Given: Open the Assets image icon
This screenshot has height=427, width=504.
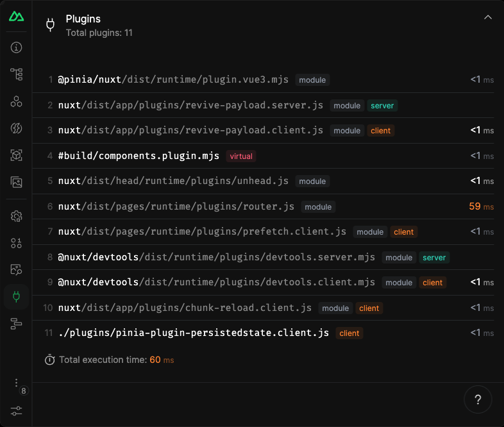Looking at the screenshot, I should [17, 182].
